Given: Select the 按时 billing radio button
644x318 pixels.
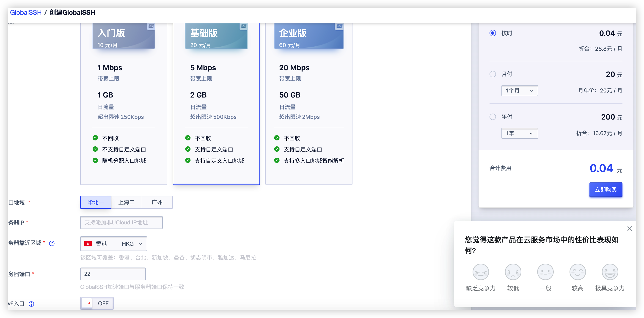Looking at the screenshot, I should pyautogui.click(x=493, y=33).
